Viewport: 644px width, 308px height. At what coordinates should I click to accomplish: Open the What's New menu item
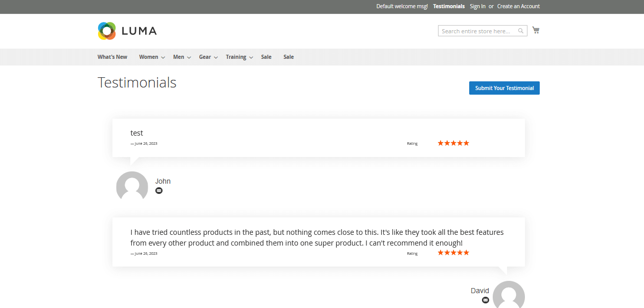[112, 57]
